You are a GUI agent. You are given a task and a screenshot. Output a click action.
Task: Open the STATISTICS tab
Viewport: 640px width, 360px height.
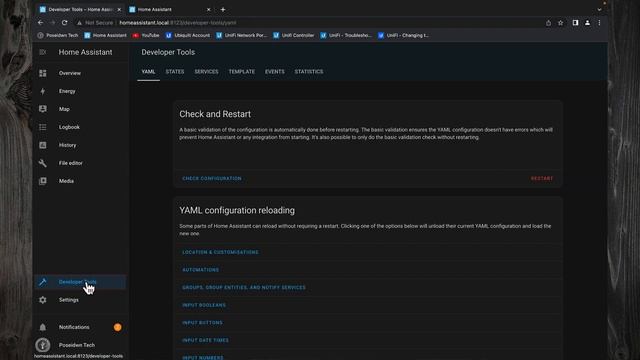[309, 71]
